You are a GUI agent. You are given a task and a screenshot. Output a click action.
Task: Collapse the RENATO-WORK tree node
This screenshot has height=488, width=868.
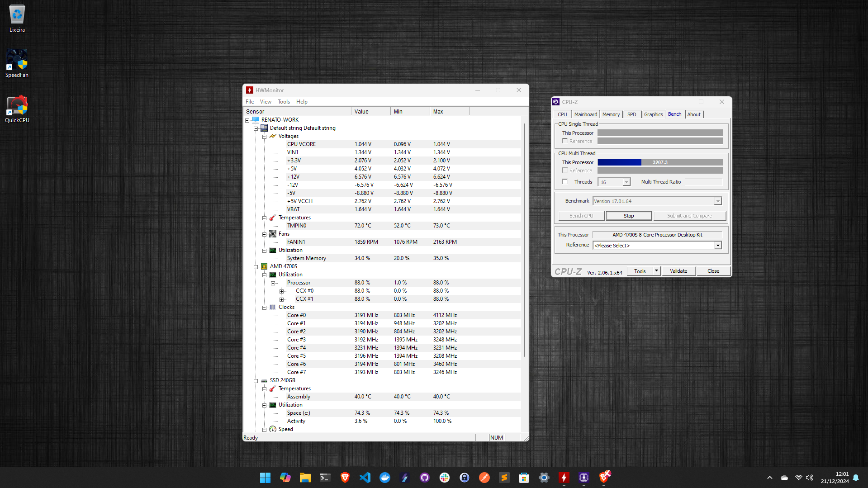tap(247, 120)
